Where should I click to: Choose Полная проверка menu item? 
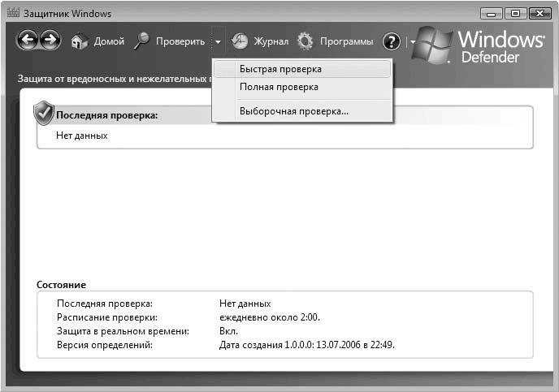[x=279, y=87]
